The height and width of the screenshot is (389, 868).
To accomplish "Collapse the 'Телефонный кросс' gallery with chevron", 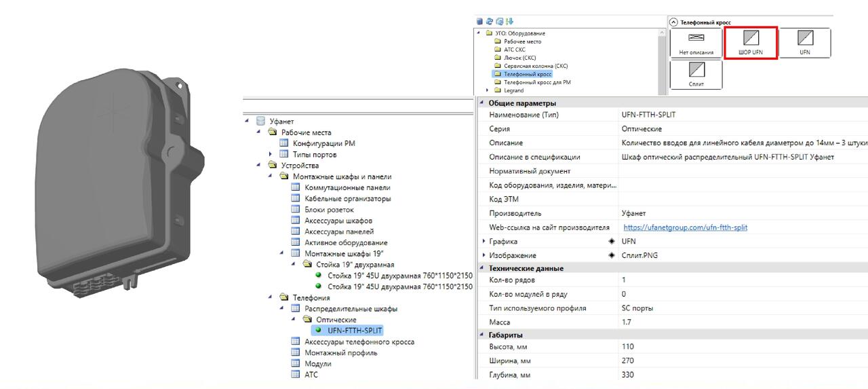I will (x=673, y=22).
